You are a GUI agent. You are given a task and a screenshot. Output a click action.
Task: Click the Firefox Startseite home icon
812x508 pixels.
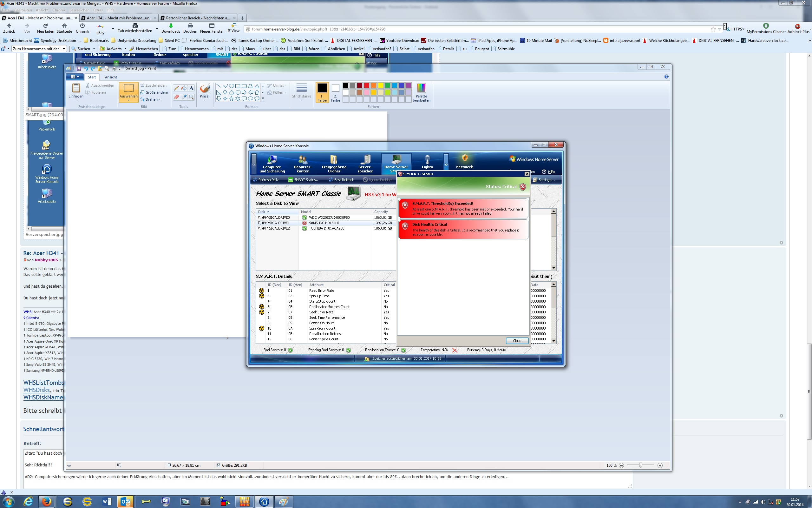tap(64, 28)
